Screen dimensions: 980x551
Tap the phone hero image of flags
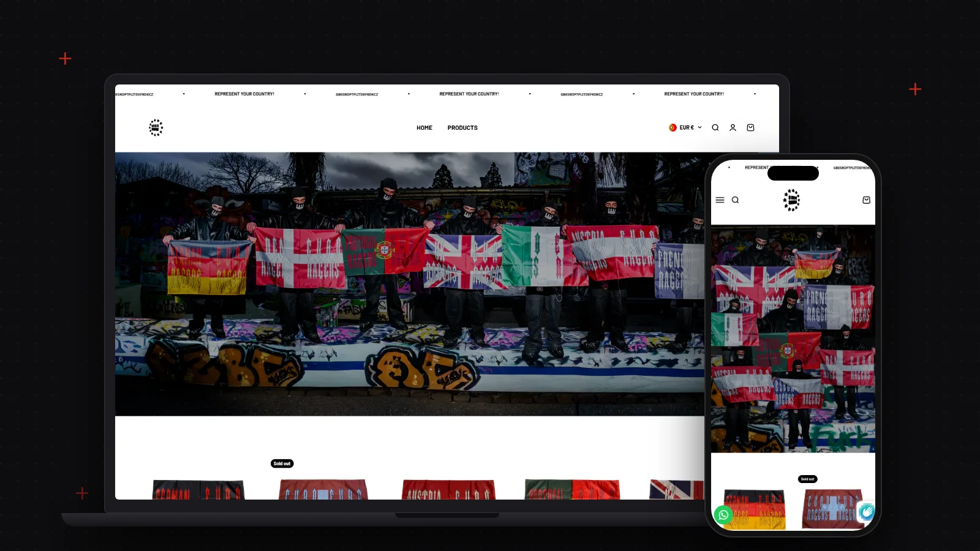[793, 339]
